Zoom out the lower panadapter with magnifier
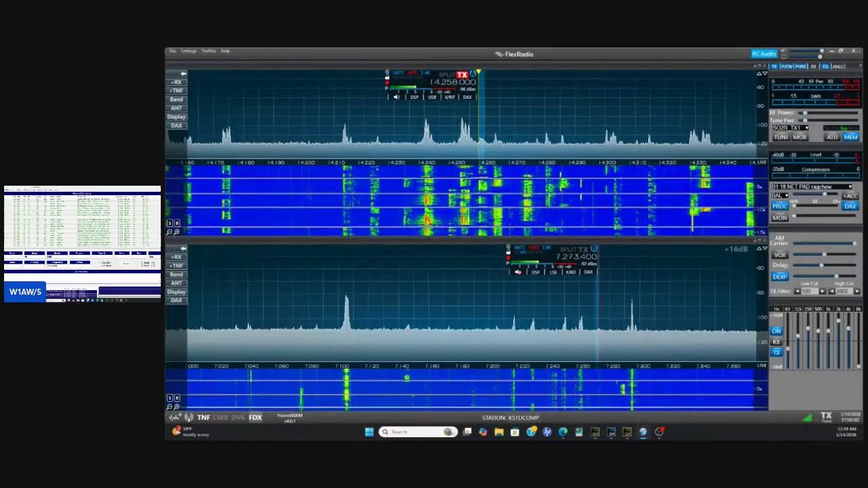868x488 pixels. [170, 407]
